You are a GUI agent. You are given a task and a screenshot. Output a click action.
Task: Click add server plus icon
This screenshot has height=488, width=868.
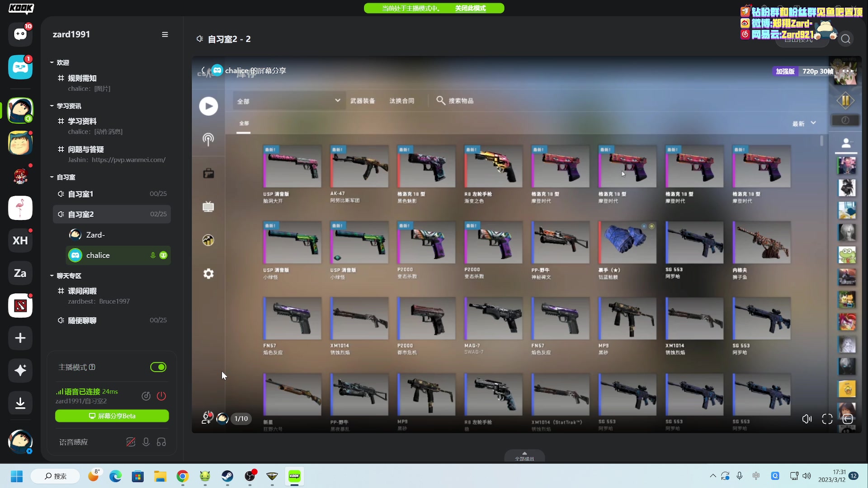20,338
